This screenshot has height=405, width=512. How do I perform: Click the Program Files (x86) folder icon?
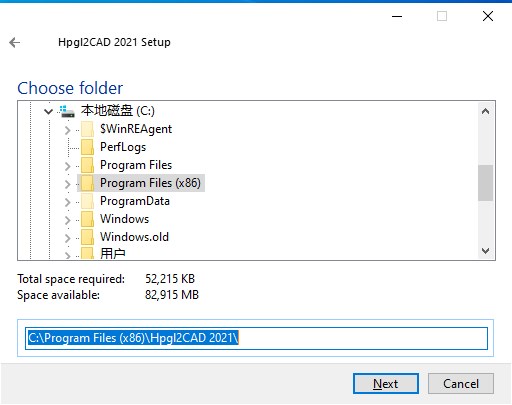point(87,183)
